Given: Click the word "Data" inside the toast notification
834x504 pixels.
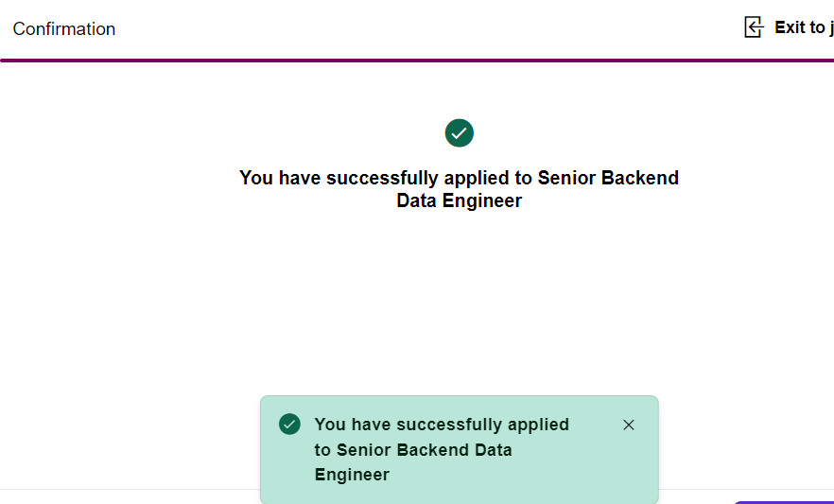Looking at the screenshot, I should tap(493, 449).
